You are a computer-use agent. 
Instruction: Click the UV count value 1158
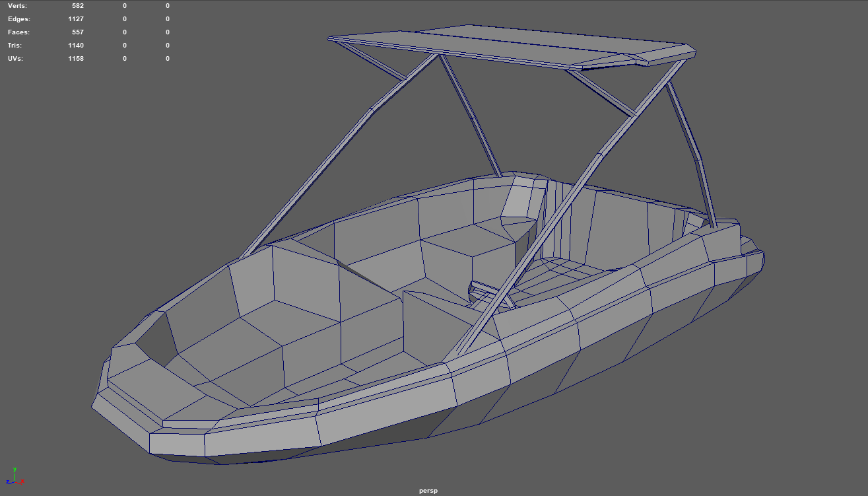click(x=76, y=59)
